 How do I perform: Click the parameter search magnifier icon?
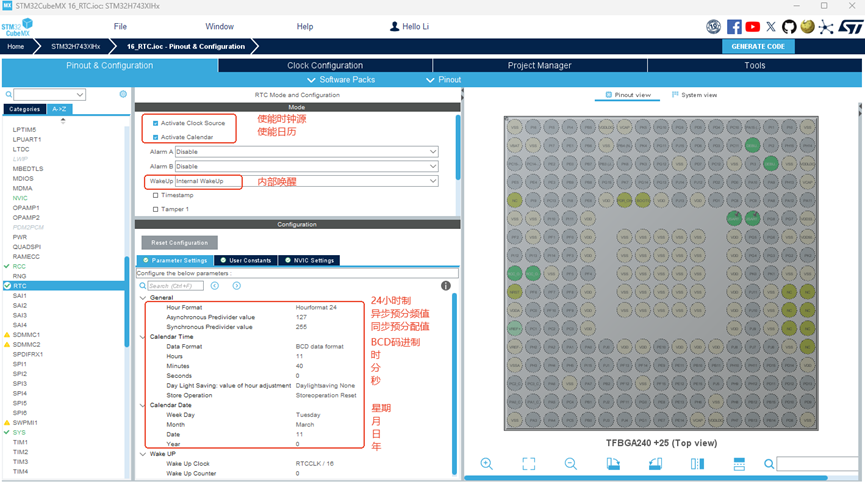click(x=143, y=285)
